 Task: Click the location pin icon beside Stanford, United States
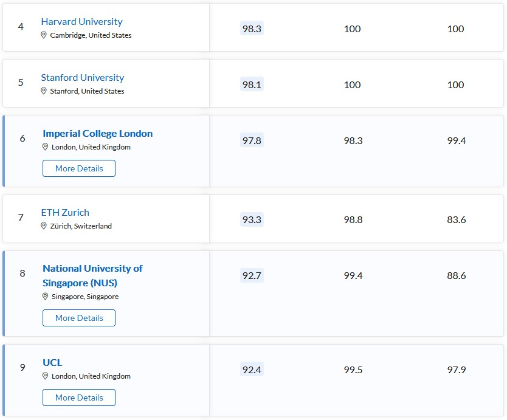click(x=44, y=91)
